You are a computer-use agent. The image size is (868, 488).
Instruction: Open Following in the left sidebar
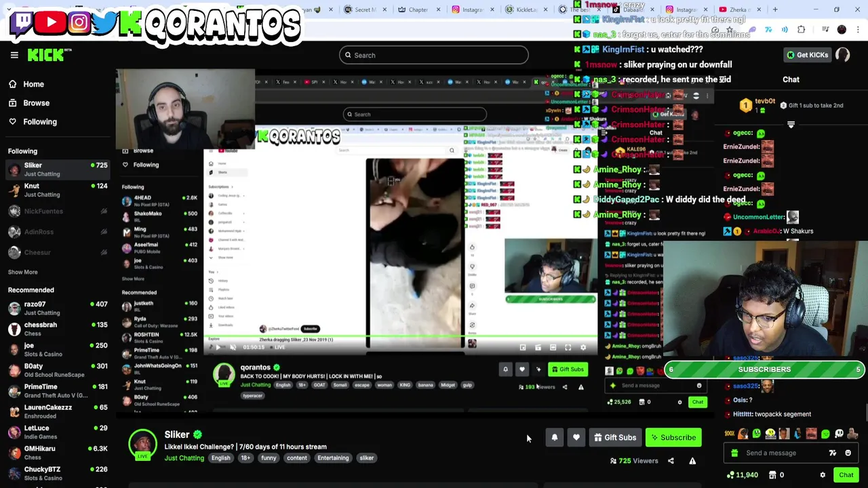[33, 122]
